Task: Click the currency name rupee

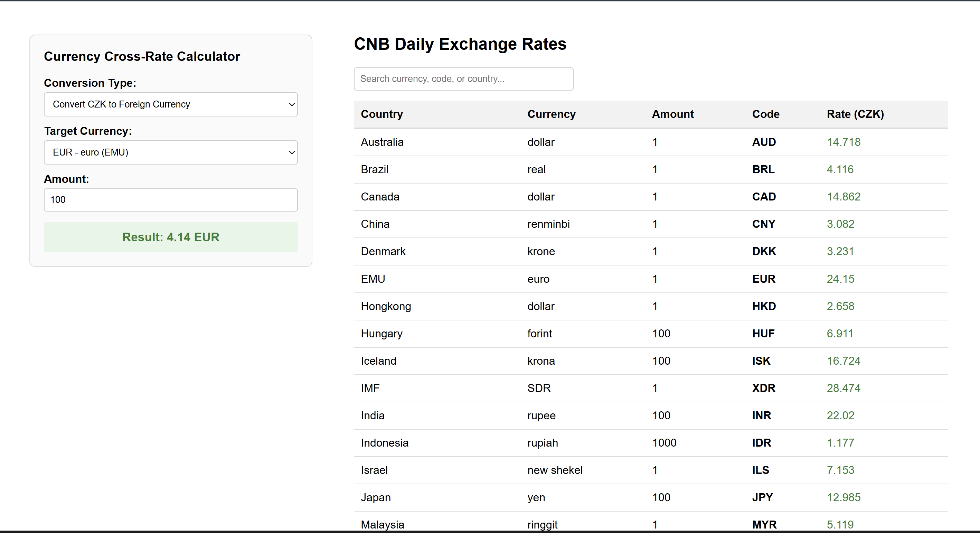Action: coord(541,416)
